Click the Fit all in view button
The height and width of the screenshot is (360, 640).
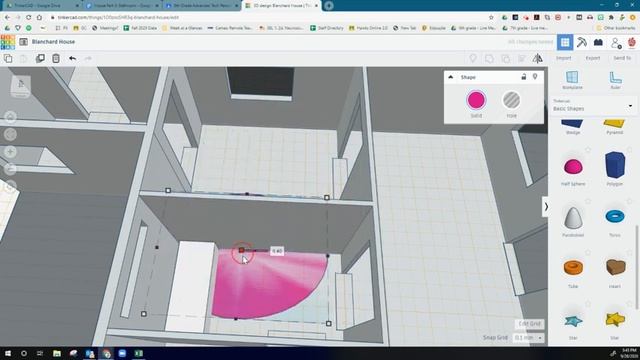[x=10, y=134]
